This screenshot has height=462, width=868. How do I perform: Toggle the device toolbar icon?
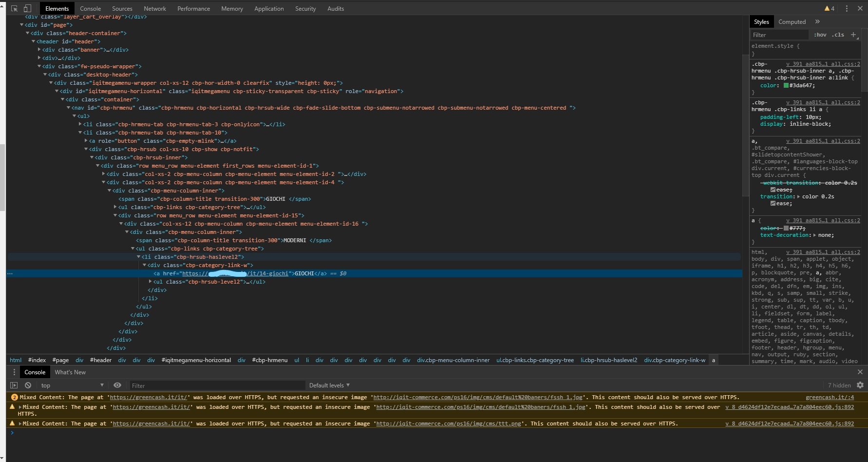click(27, 8)
